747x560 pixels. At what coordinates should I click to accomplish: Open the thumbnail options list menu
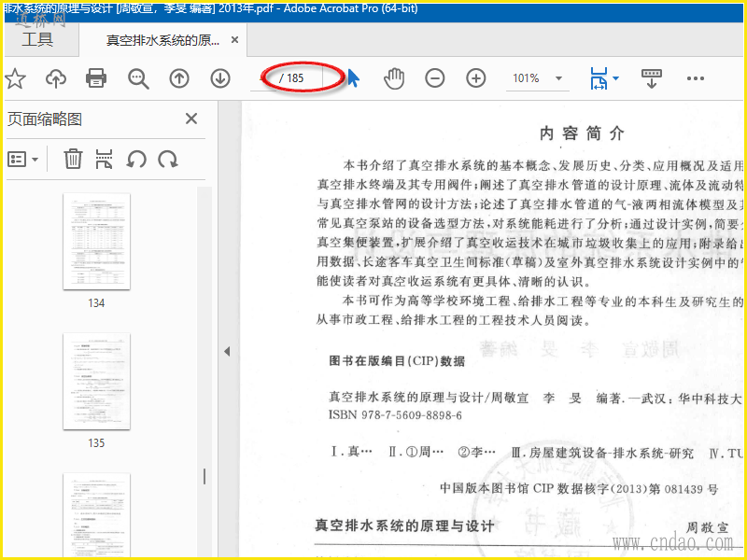click(x=22, y=160)
